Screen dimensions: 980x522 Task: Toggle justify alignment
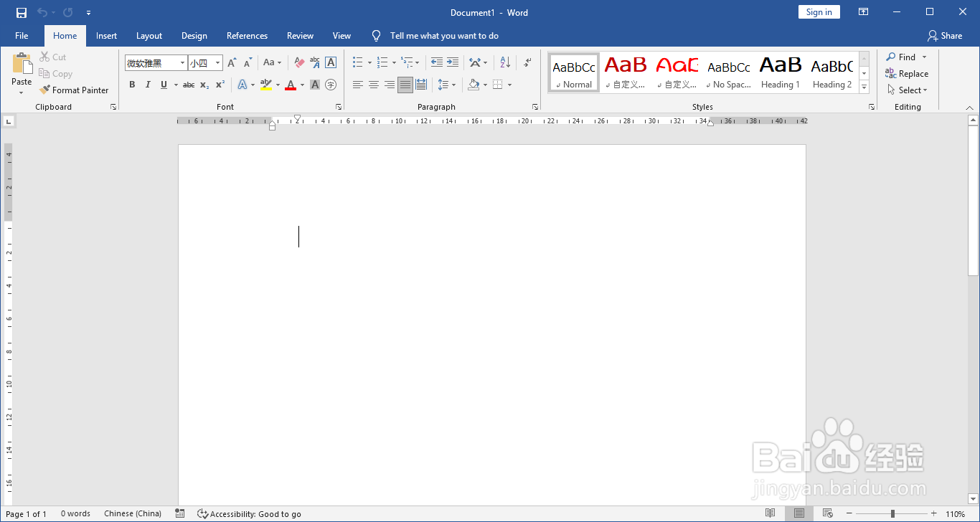[x=405, y=85]
